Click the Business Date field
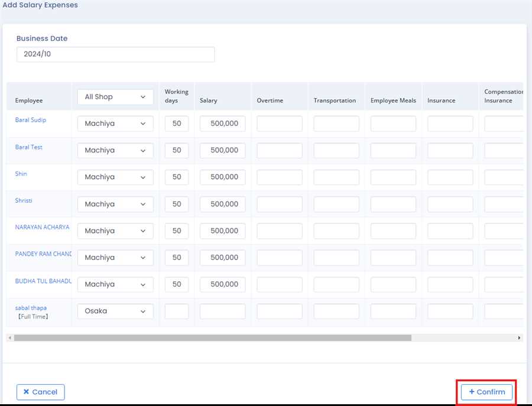The height and width of the screenshot is (406, 532). [x=115, y=54]
